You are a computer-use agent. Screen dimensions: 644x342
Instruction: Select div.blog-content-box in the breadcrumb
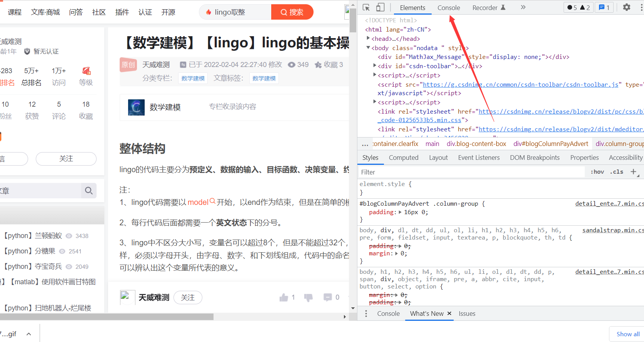[x=476, y=144]
